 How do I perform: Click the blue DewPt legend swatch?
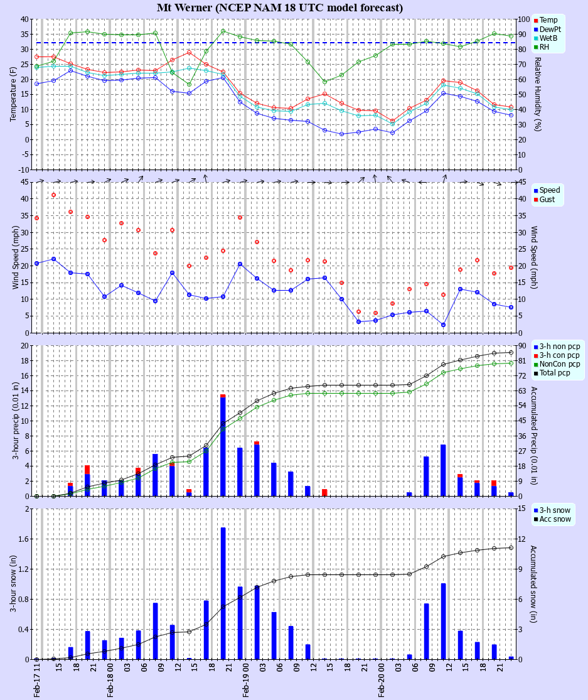coord(535,29)
